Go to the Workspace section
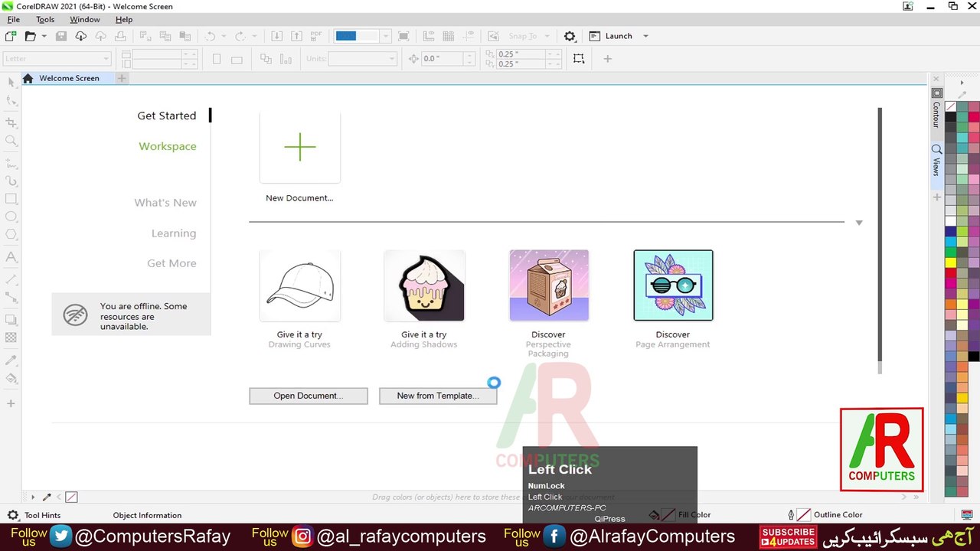980x551 pixels. click(x=168, y=146)
